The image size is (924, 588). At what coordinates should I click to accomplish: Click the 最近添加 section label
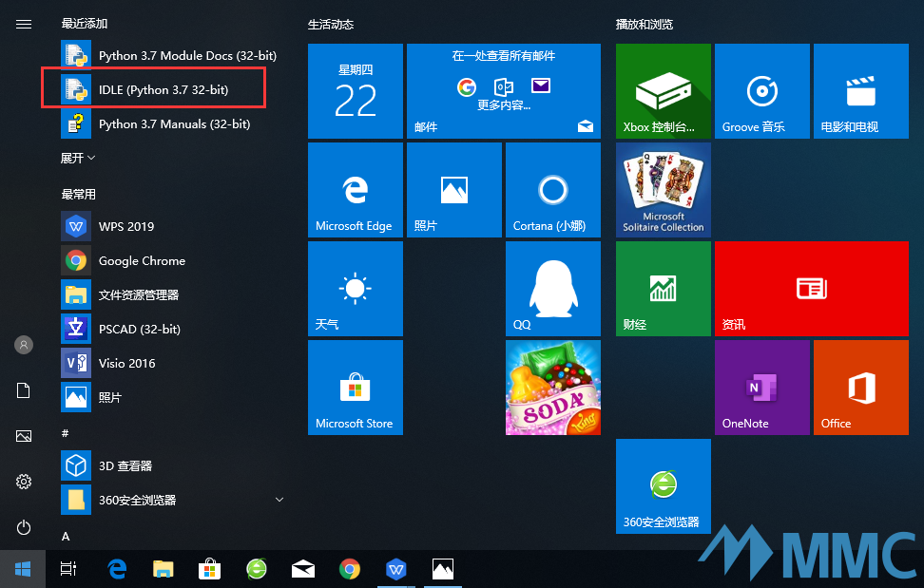click(x=85, y=24)
